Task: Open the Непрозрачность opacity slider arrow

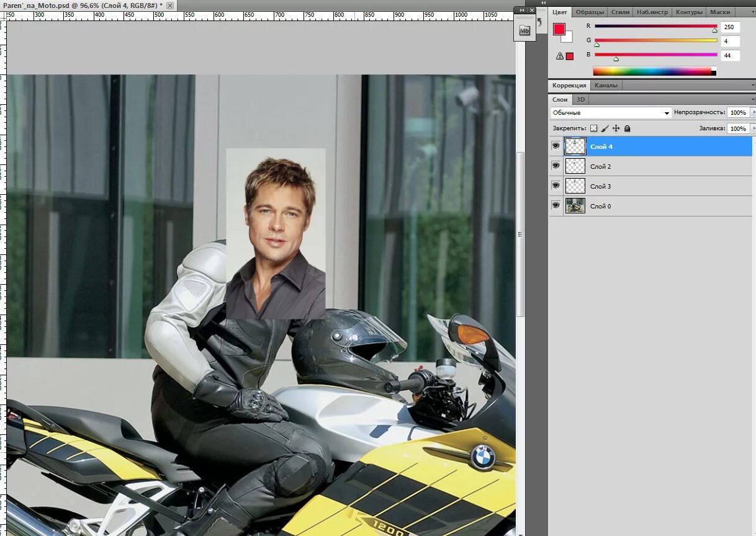Action: 754,112
